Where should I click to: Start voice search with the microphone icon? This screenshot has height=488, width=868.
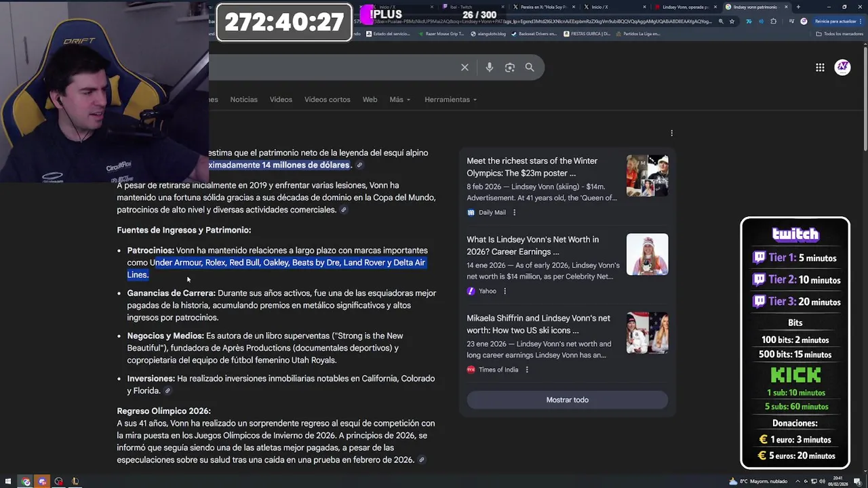click(490, 68)
